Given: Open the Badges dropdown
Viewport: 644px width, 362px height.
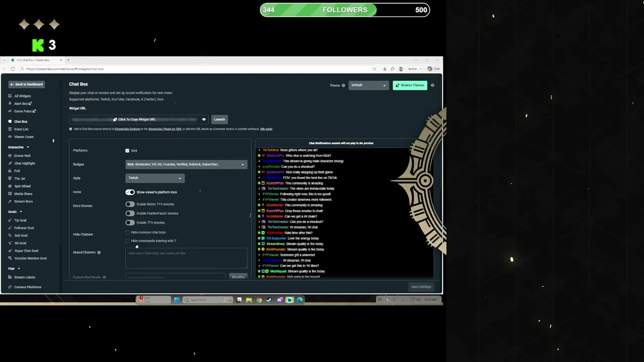Looking at the screenshot, I should tap(186, 164).
